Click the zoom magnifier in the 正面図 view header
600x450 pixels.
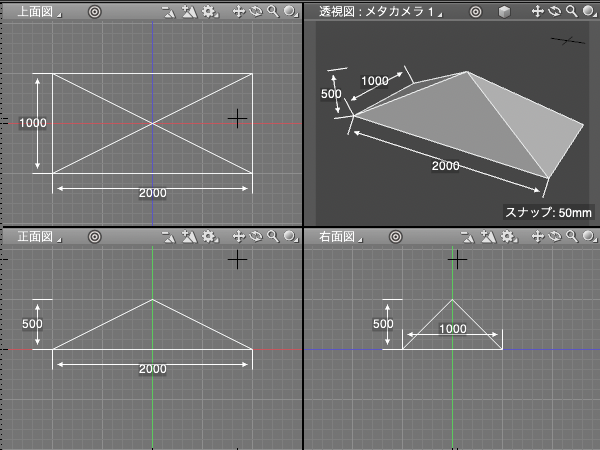coord(271,237)
